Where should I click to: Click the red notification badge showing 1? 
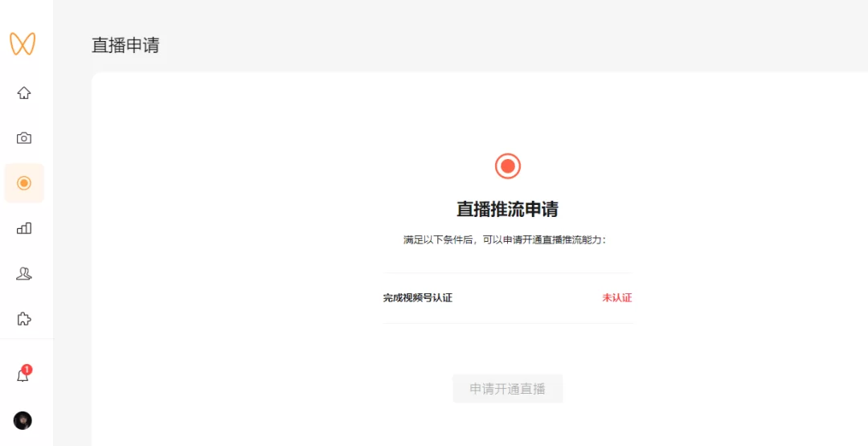coord(27,370)
